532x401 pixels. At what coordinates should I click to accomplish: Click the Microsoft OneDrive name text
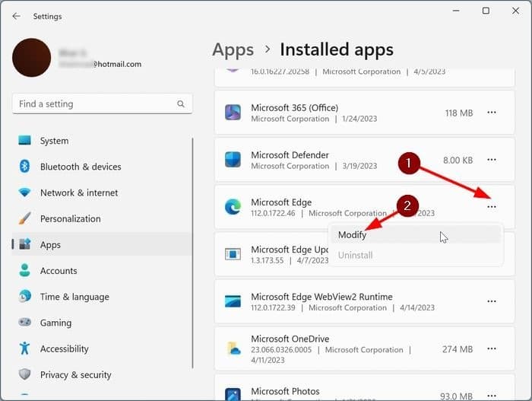[290, 339]
